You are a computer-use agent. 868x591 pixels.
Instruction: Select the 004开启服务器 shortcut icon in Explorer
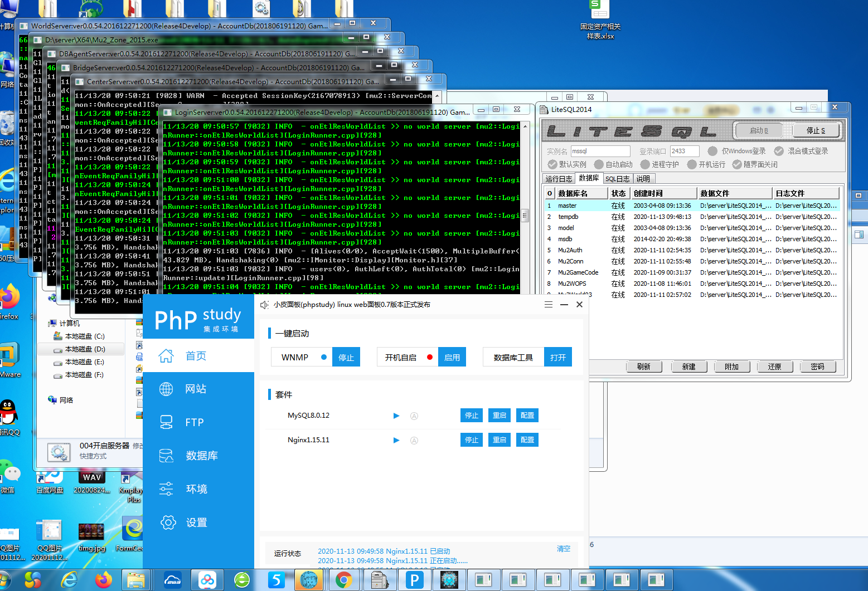pos(59,452)
